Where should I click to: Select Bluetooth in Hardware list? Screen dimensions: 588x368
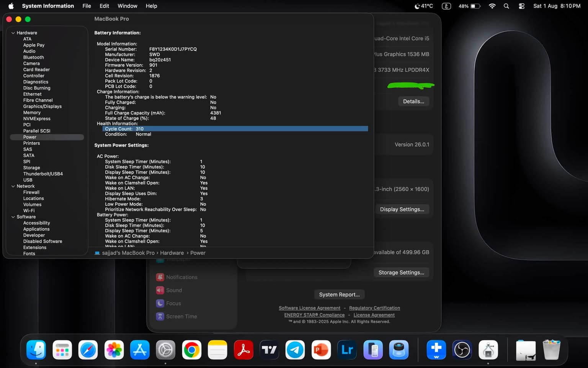click(x=34, y=58)
